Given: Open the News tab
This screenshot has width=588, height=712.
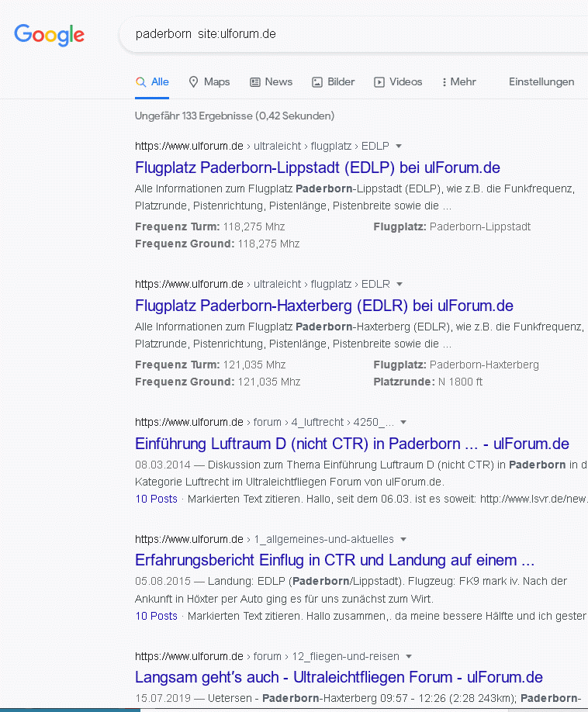Looking at the screenshot, I should tap(271, 82).
